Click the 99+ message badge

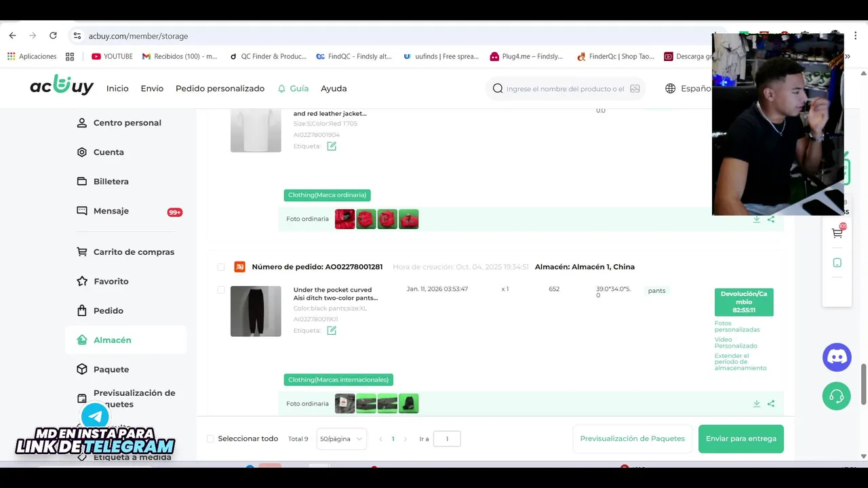point(175,212)
